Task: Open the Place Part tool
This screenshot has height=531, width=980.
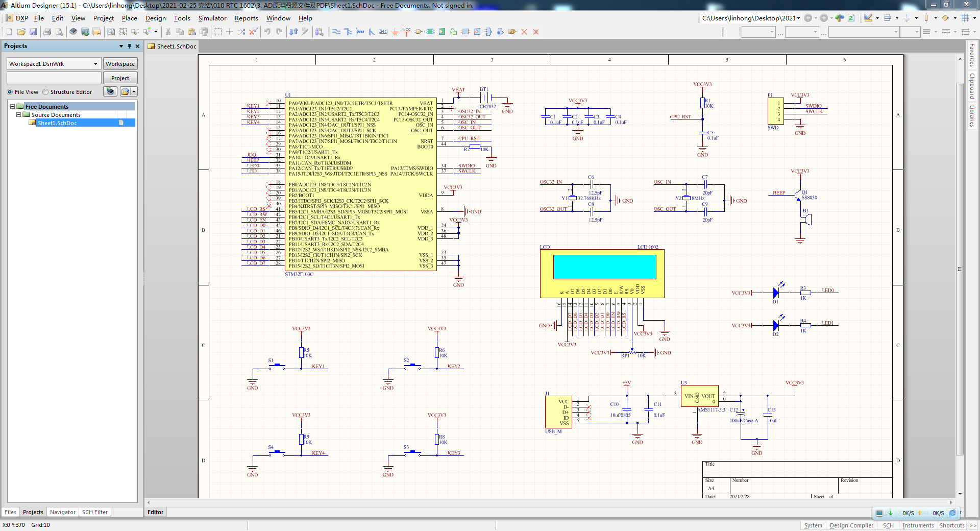Action: coord(419,32)
